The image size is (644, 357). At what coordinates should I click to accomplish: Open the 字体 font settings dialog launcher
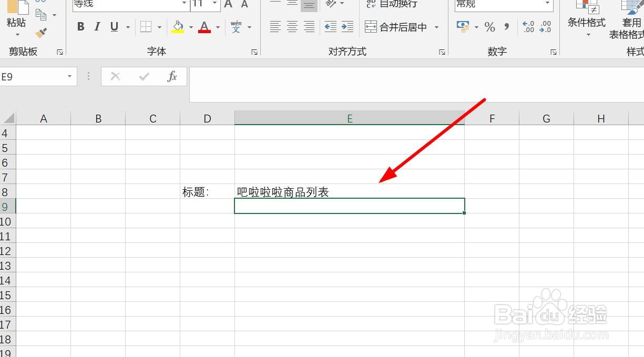coord(255,52)
